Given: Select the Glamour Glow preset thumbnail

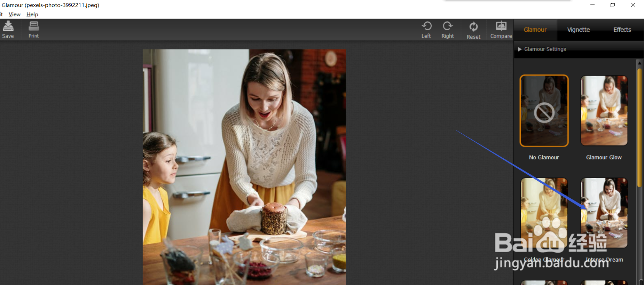Looking at the screenshot, I should 604,111.
